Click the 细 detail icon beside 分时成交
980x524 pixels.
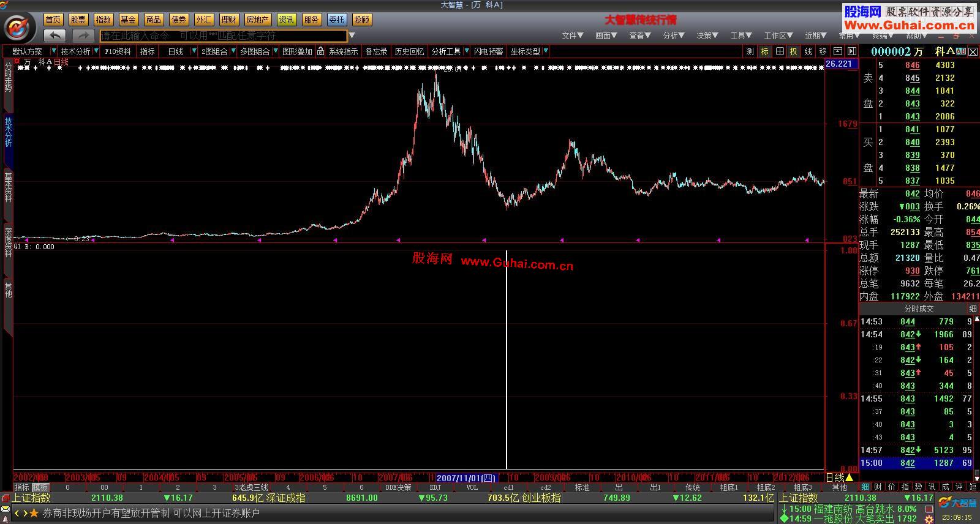coord(973,309)
